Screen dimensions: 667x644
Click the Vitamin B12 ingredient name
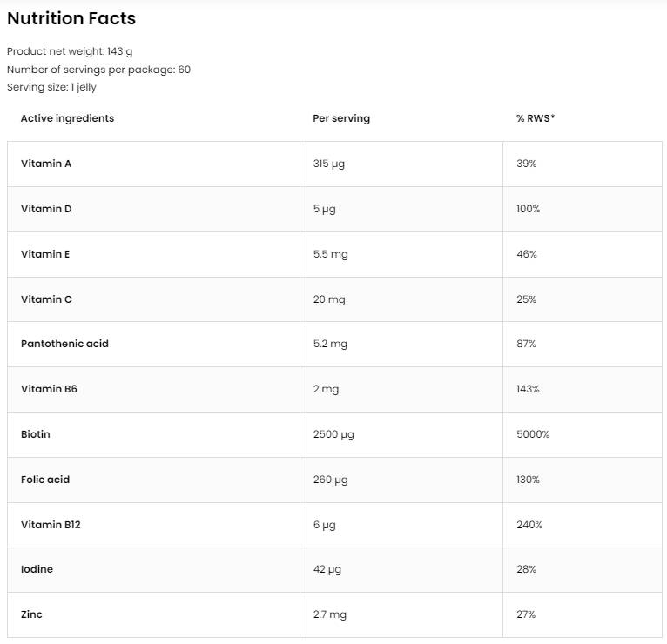tap(51, 525)
